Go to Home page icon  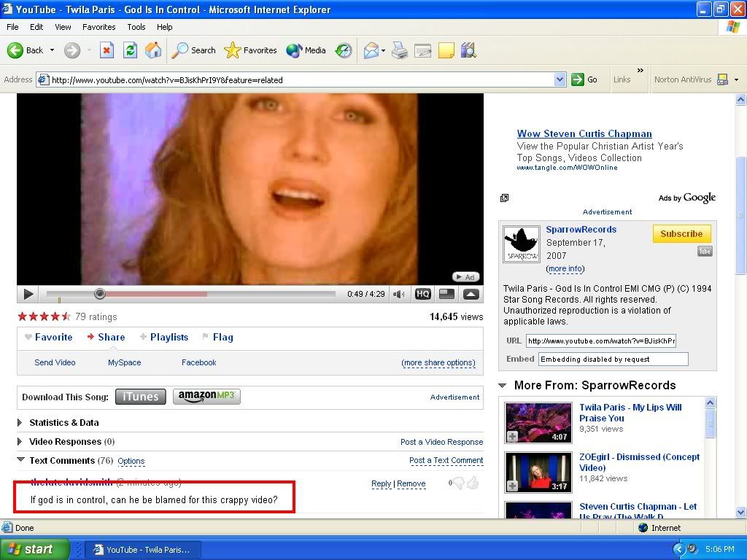[x=153, y=50]
